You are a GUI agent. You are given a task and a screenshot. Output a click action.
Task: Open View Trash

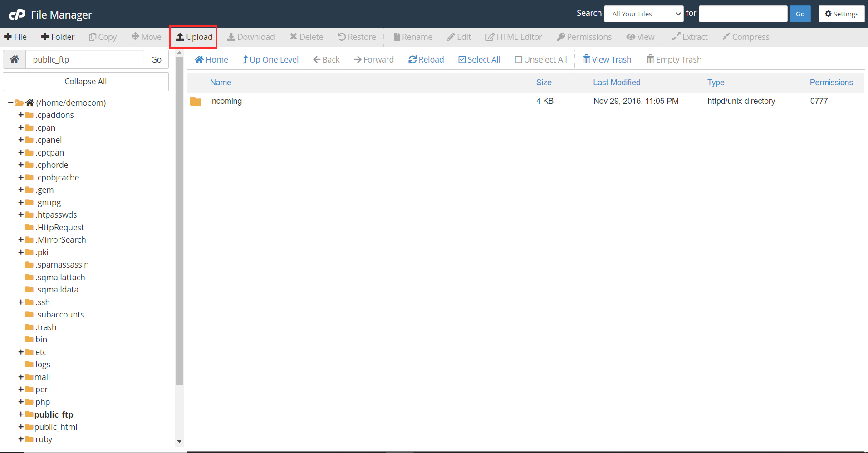607,60
